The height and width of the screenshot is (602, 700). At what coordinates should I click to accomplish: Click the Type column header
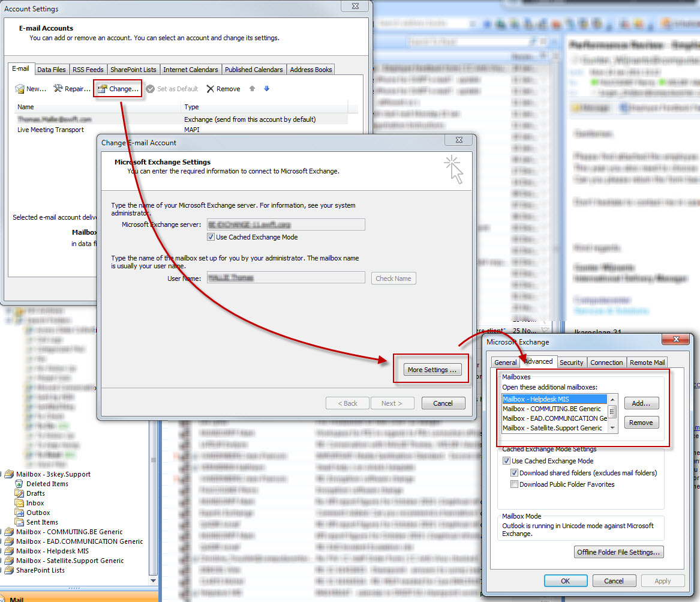tap(265, 107)
